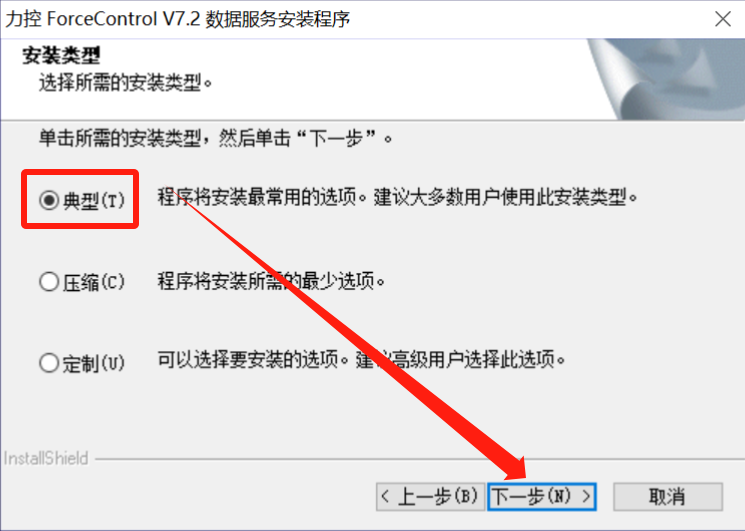Click the right chevron on 下一步 button

tap(586, 497)
